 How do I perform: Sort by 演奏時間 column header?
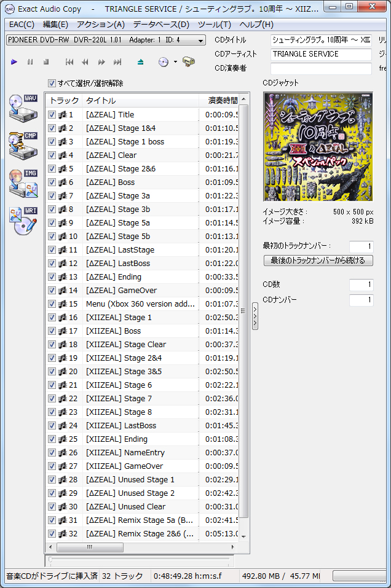[219, 101]
